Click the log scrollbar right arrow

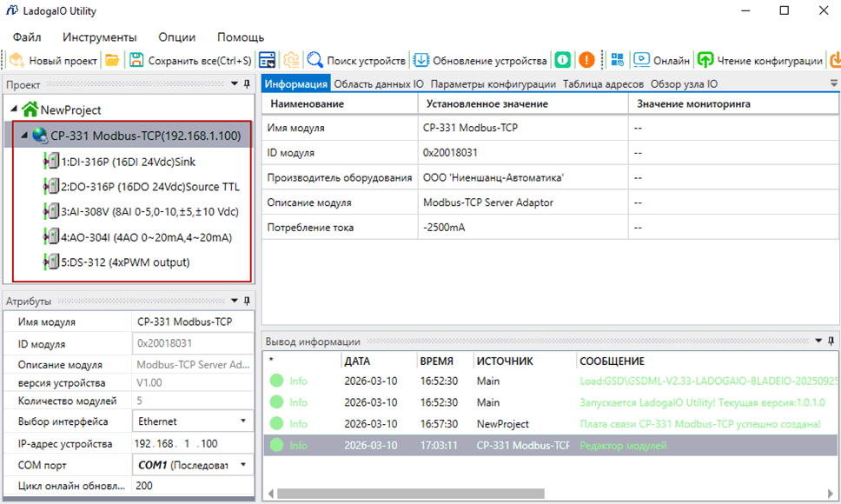click(x=831, y=494)
